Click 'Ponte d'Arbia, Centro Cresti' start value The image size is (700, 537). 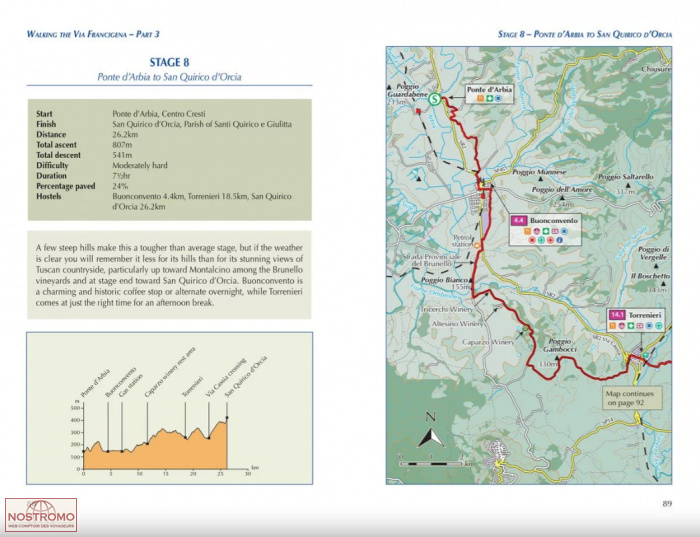coord(159,113)
